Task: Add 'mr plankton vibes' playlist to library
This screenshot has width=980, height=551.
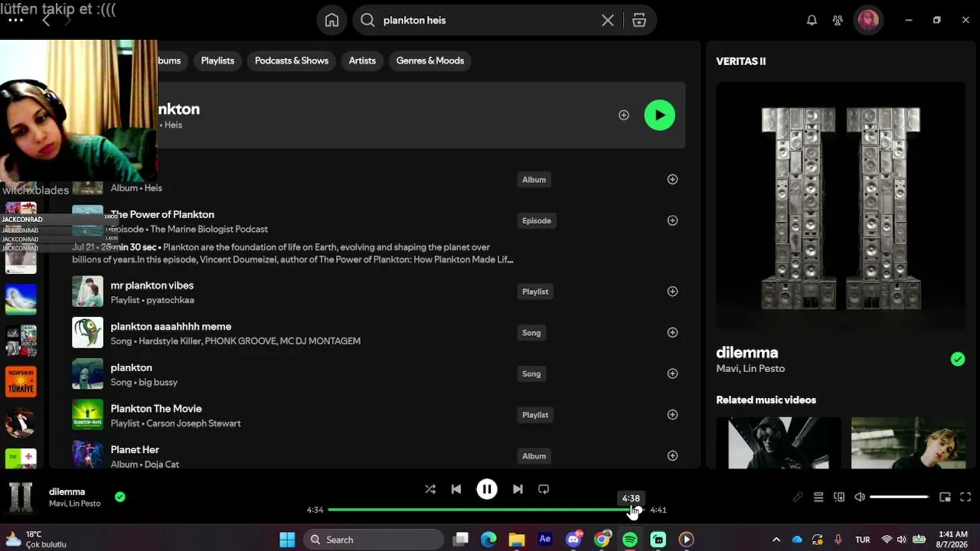Action: point(672,291)
